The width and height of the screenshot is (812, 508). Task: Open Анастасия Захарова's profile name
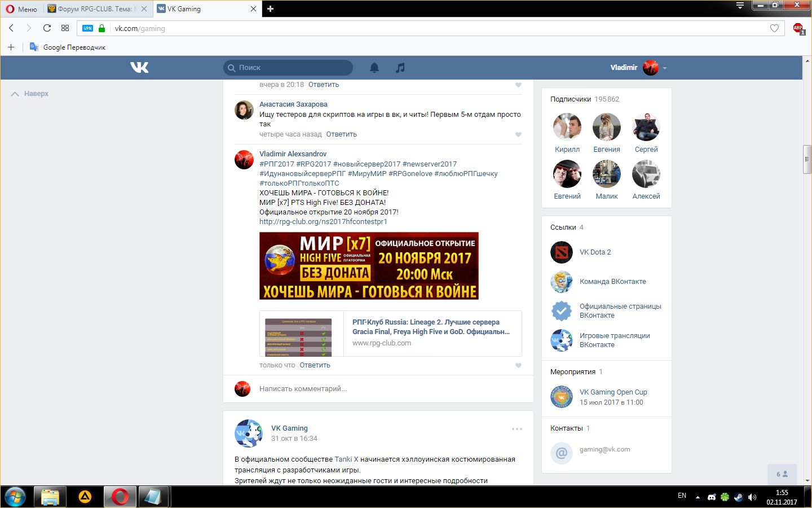tap(293, 104)
